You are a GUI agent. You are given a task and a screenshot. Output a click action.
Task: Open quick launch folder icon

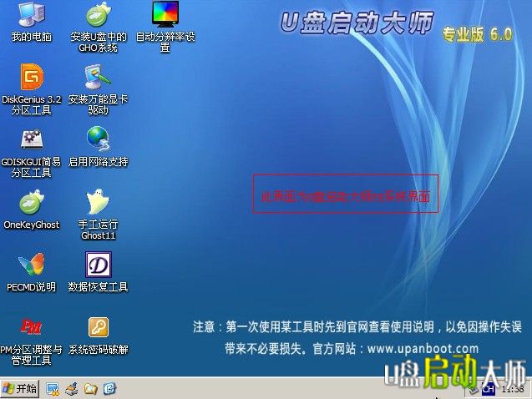90,389
